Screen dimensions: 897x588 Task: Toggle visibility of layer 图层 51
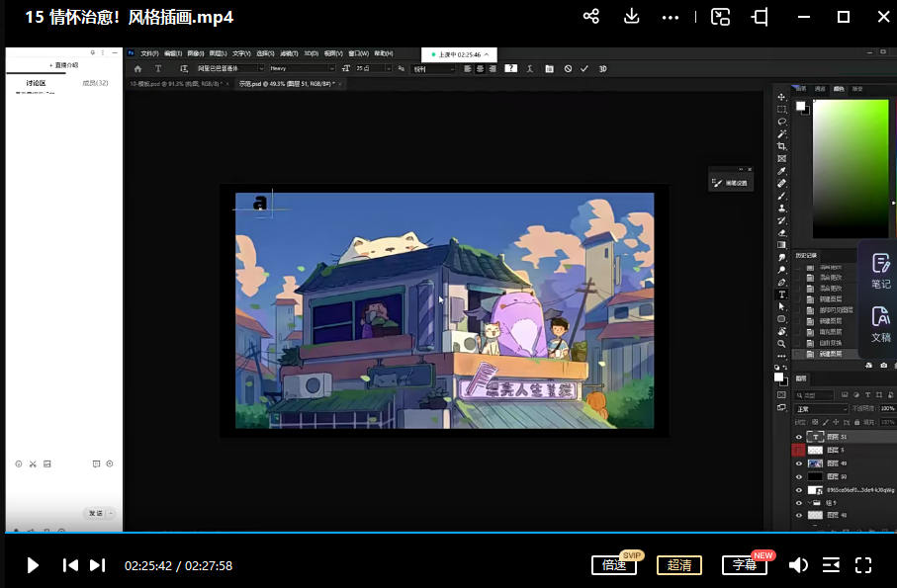798,437
